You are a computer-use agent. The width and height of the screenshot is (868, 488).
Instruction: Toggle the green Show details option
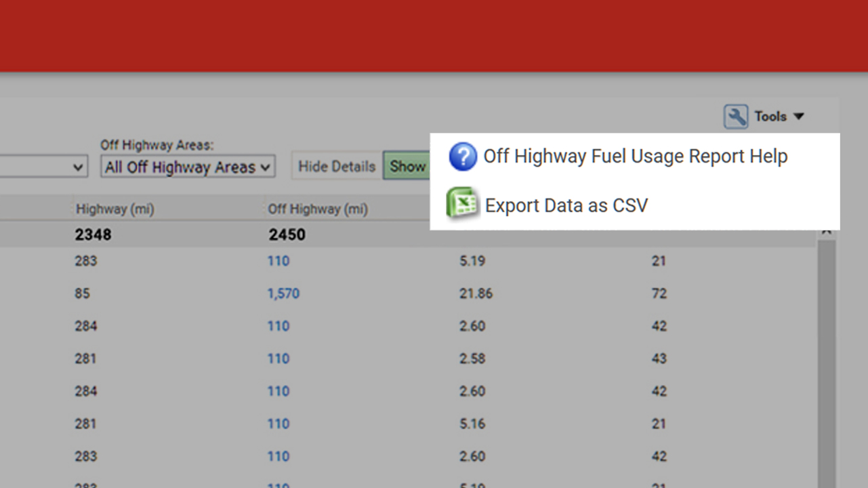407,167
